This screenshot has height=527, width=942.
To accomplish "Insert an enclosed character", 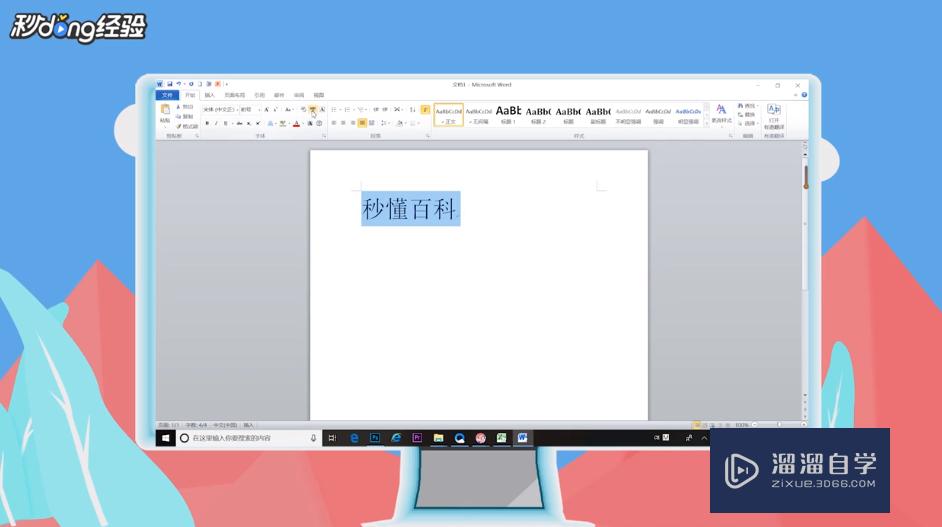I will click(319, 123).
